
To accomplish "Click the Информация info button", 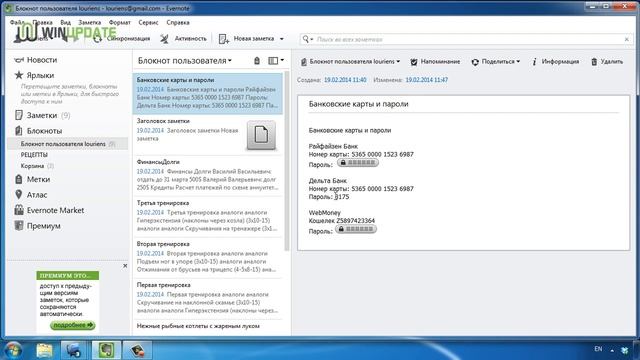I will (x=556, y=62).
